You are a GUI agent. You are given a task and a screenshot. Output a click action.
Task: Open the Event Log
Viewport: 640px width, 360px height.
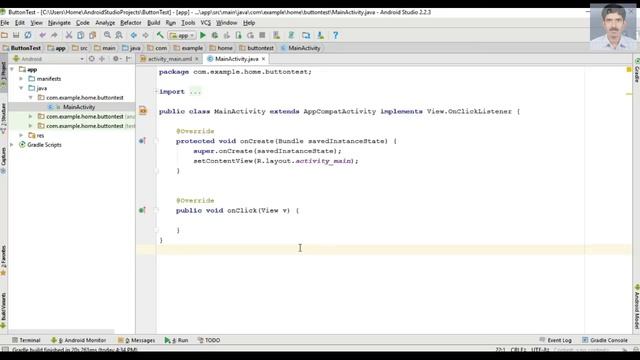(556, 340)
